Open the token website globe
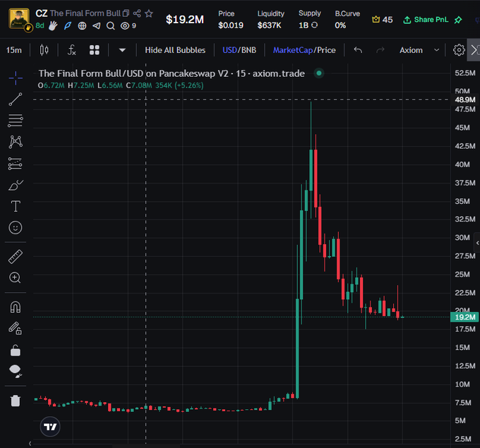The width and height of the screenshot is (480, 448). [x=82, y=25]
